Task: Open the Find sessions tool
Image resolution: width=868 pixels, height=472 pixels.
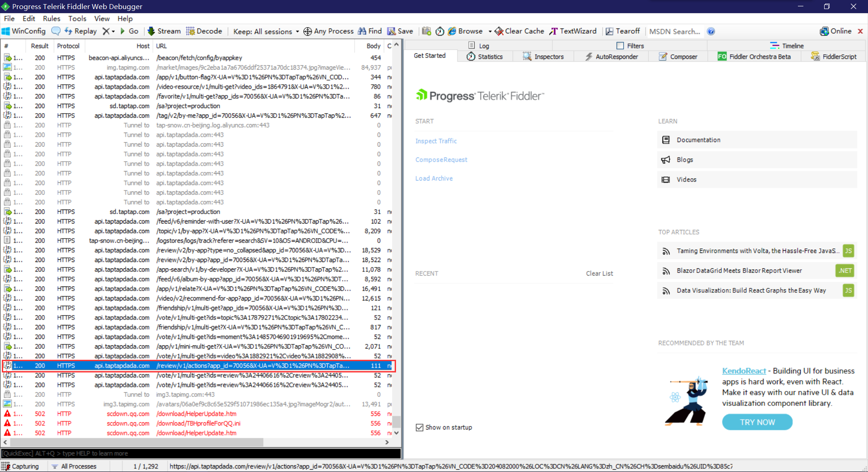Action: [x=370, y=31]
